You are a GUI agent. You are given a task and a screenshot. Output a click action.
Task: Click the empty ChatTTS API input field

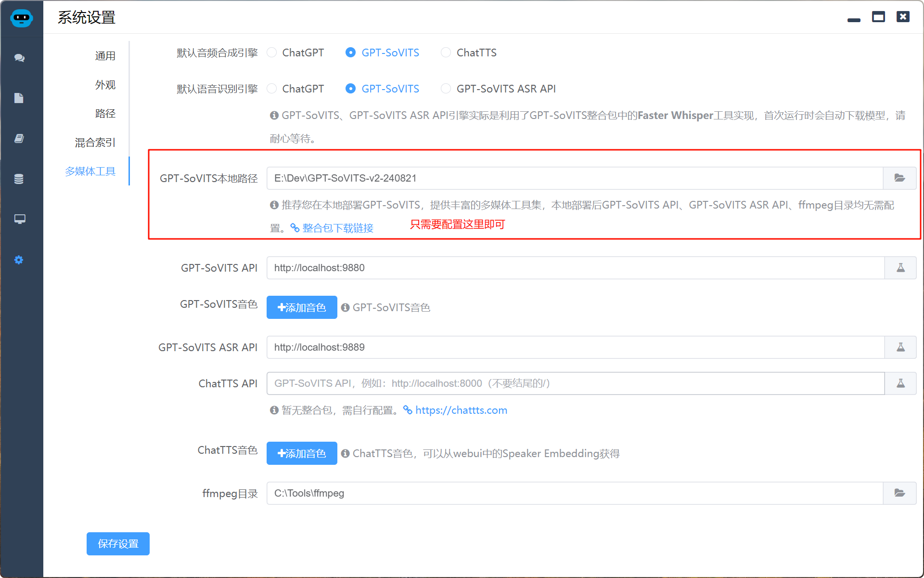576,383
